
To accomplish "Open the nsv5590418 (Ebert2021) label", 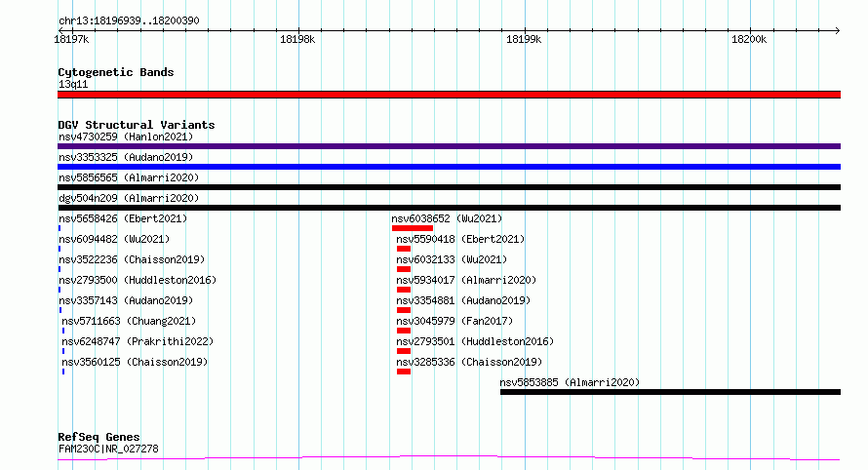I will point(460,239).
